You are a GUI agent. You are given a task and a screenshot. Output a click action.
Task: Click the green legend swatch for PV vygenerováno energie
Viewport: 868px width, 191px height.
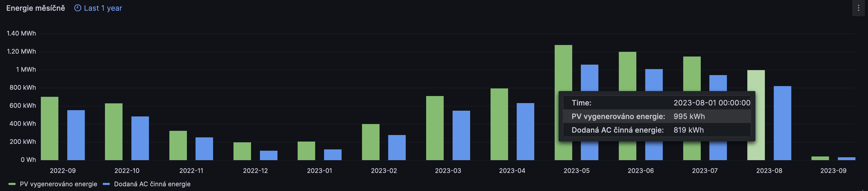click(12, 184)
